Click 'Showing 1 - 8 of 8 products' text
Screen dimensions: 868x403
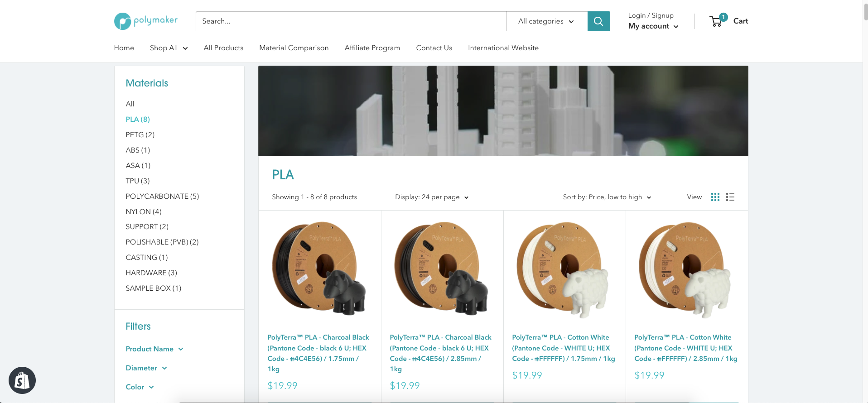(314, 197)
